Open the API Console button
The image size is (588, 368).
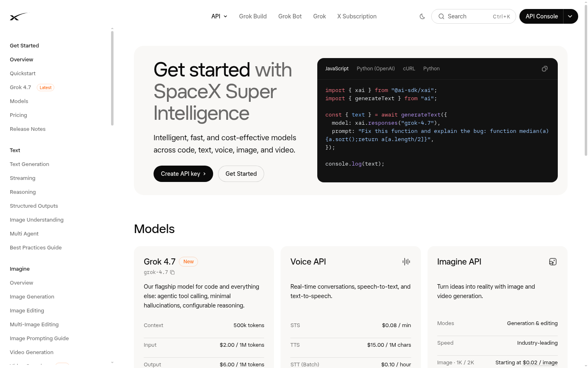pos(541,16)
